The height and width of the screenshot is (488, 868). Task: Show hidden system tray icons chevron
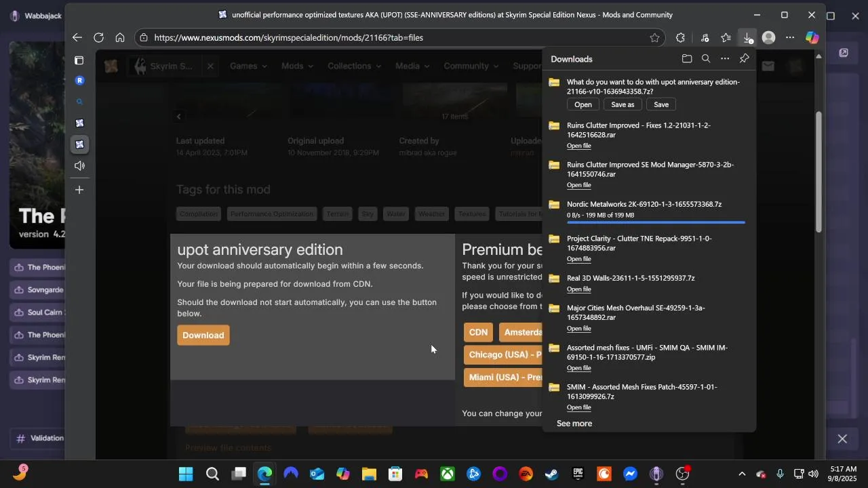(x=742, y=474)
